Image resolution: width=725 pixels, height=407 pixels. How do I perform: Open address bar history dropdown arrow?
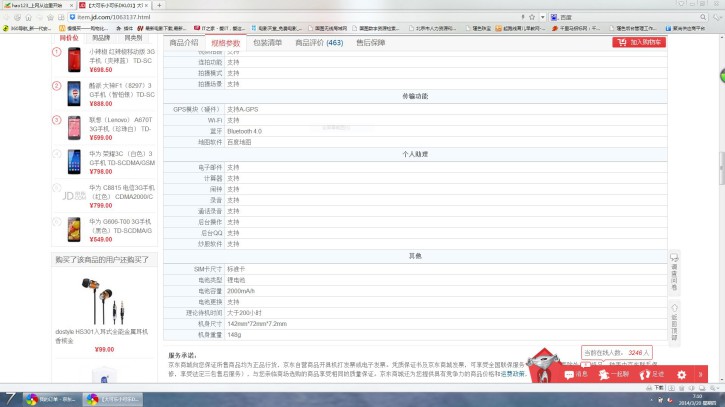click(x=542, y=17)
